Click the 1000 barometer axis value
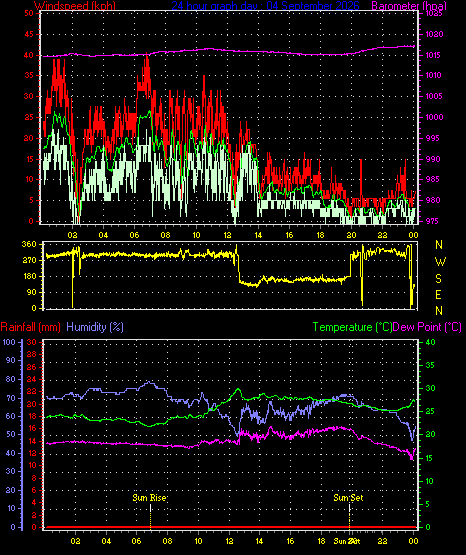Viewport: 466px width, 555px height. pyautogui.click(x=434, y=117)
